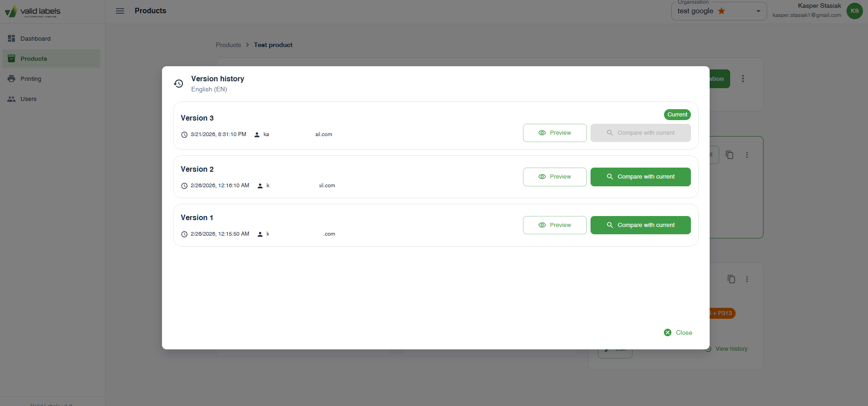868x406 pixels.
Task: Open three-dot menu on the lower card
Action: click(x=747, y=279)
